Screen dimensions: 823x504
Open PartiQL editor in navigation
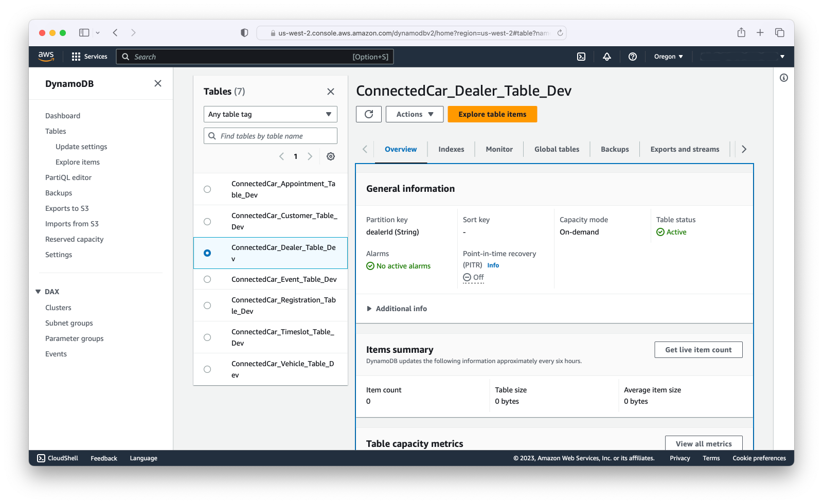(x=68, y=177)
